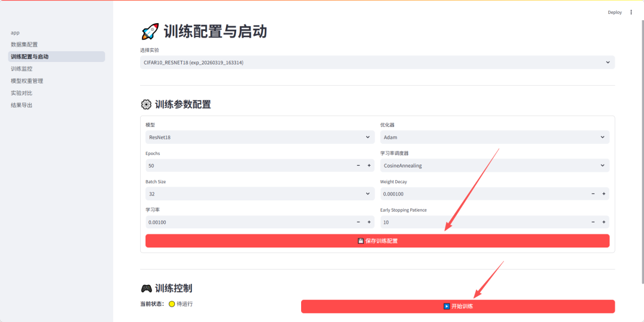Increase 学习率 using the plus icon
This screenshot has height=322, width=644.
click(x=369, y=222)
